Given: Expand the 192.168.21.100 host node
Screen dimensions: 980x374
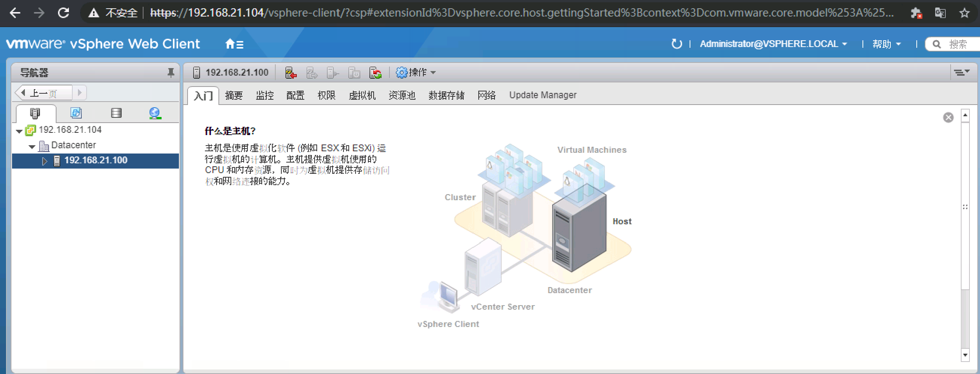Looking at the screenshot, I should tap(44, 161).
